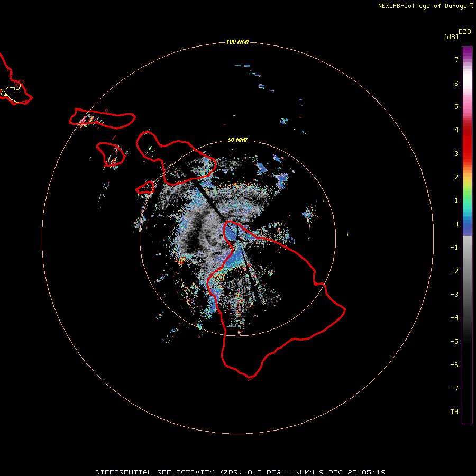Click the KHKM radar site marker at center

point(237,238)
